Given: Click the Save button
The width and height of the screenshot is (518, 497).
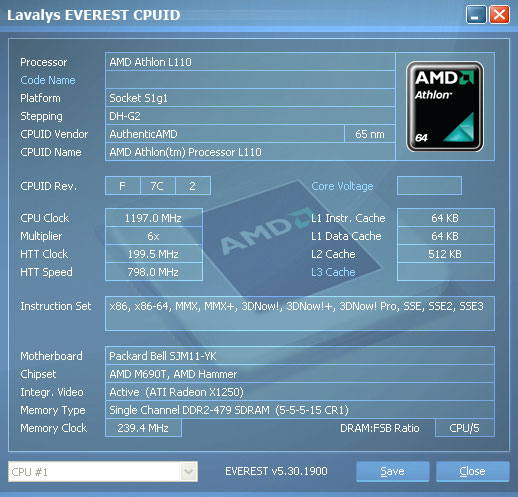Looking at the screenshot, I should pyautogui.click(x=393, y=471).
